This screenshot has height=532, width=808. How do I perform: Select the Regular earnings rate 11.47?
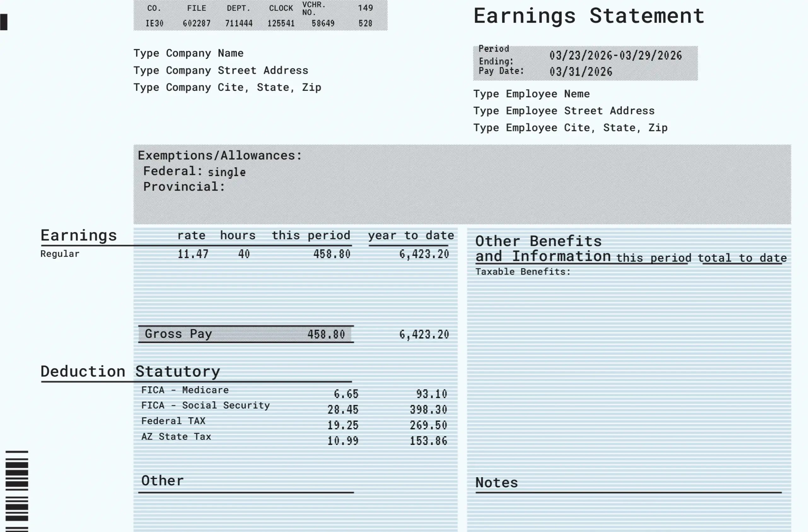click(x=193, y=254)
